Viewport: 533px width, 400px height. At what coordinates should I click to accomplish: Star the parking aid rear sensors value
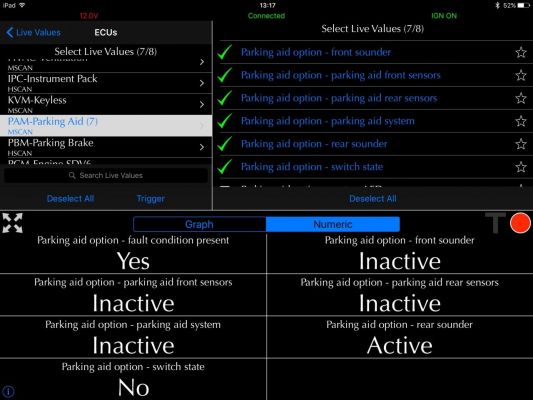(521, 98)
